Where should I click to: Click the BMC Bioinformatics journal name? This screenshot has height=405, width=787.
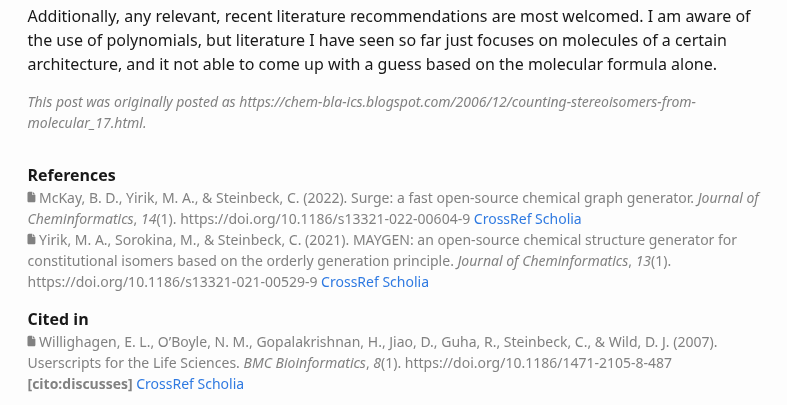click(305, 363)
